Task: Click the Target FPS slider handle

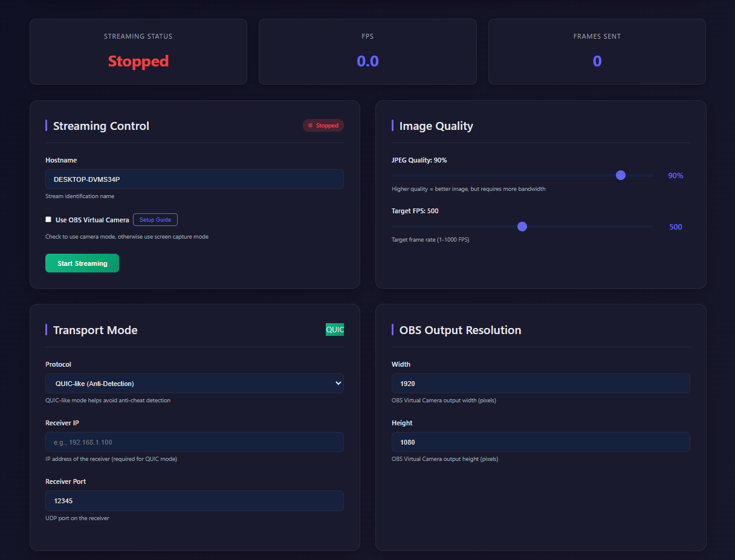Action: pos(522,227)
